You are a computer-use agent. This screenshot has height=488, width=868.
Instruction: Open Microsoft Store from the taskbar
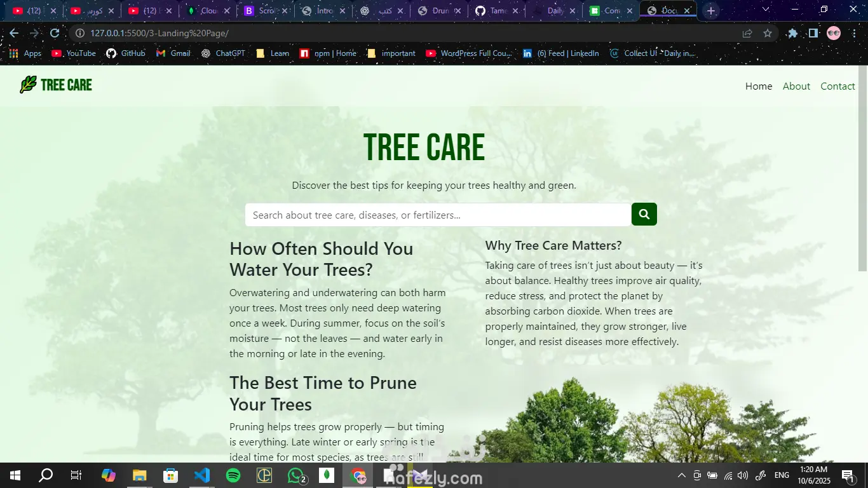(x=170, y=475)
